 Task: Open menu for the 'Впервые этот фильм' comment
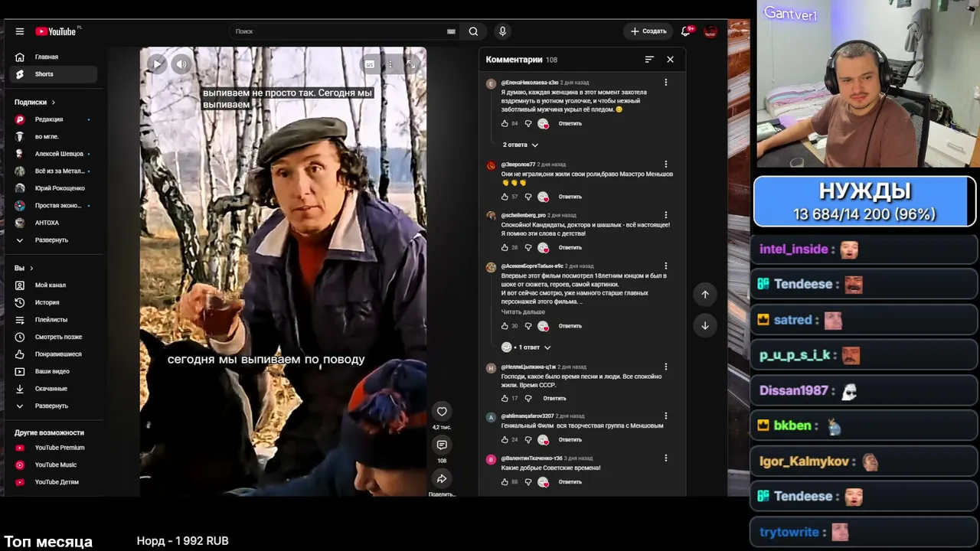(x=665, y=266)
